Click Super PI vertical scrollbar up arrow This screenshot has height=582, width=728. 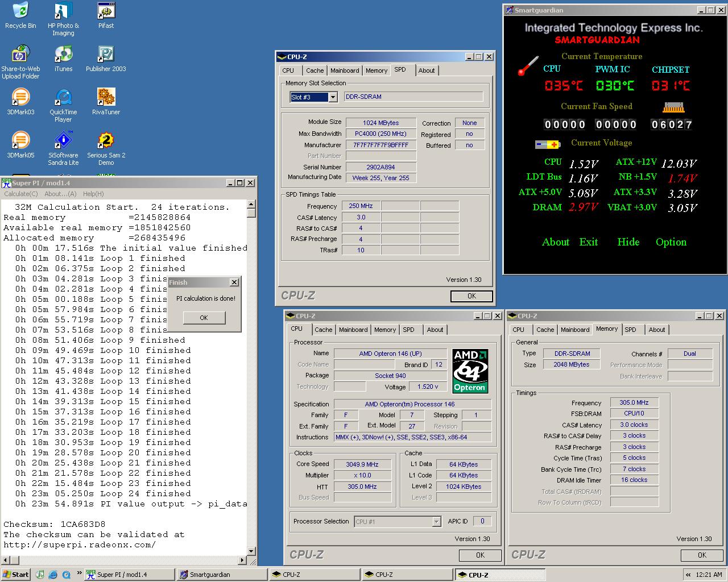point(251,203)
